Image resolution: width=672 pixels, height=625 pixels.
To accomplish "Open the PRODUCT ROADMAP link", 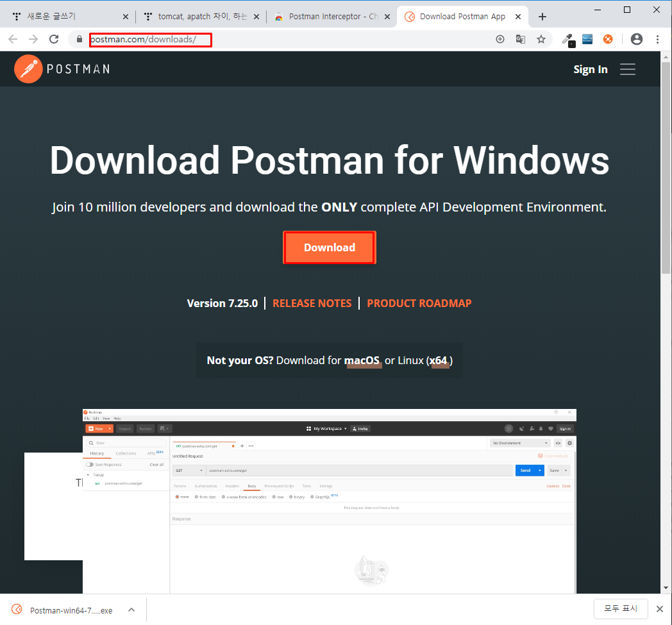I will pos(419,303).
